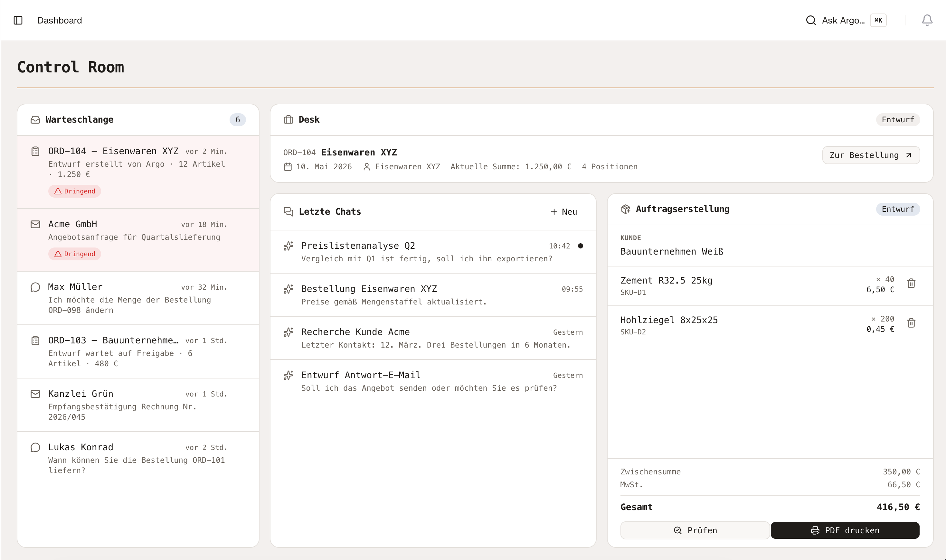
Task: Click ORD-104 clipboard icon in queue
Action: tap(35, 151)
